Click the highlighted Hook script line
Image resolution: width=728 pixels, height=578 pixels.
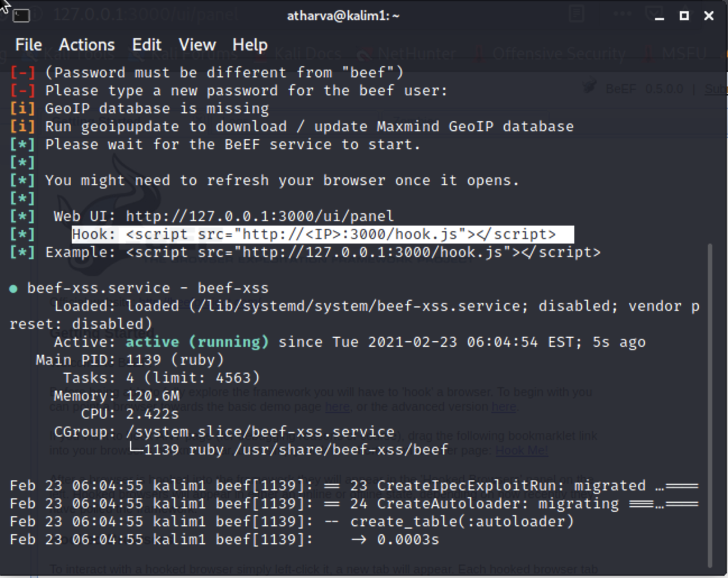[x=322, y=234]
